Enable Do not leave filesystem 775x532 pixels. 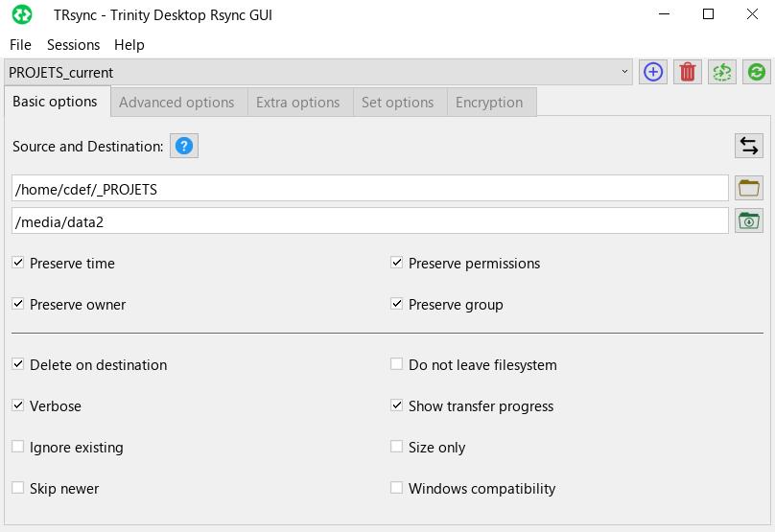point(396,364)
